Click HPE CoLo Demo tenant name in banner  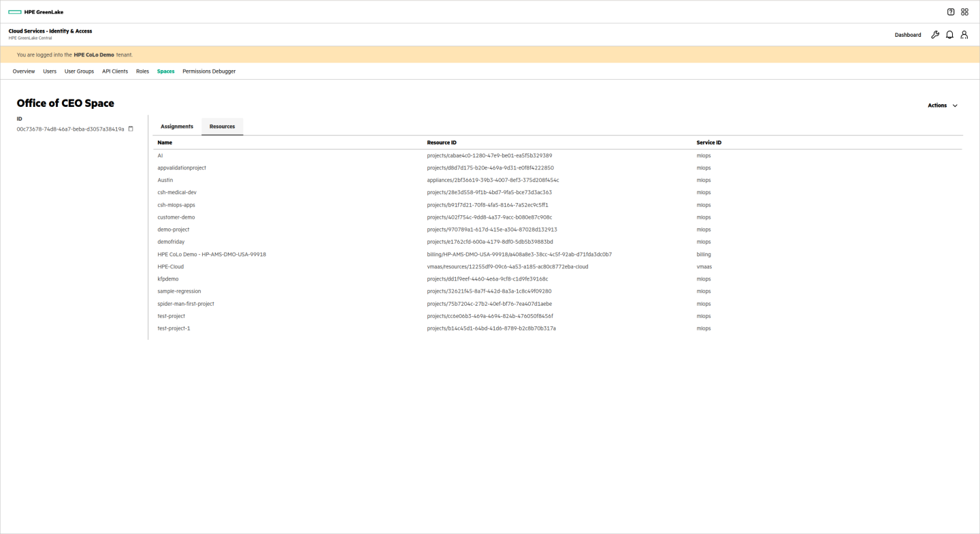pyautogui.click(x=94, y=54)
